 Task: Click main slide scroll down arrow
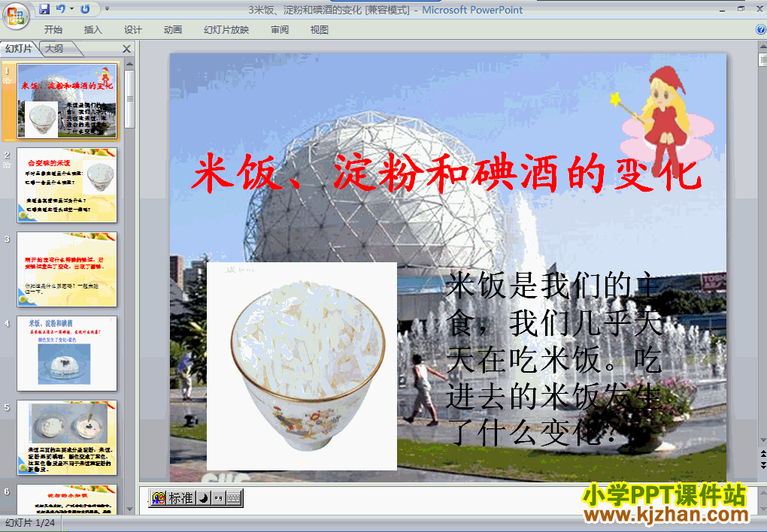coord(762,442)
